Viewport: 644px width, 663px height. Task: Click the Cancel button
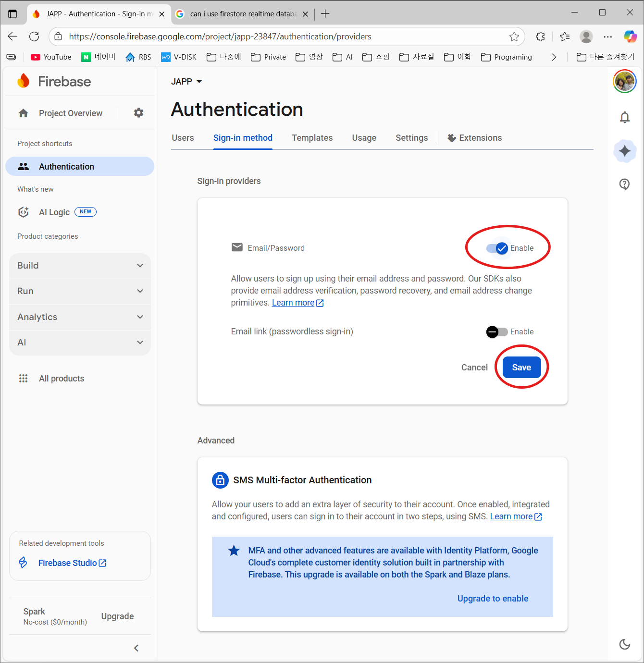(474, 368)
